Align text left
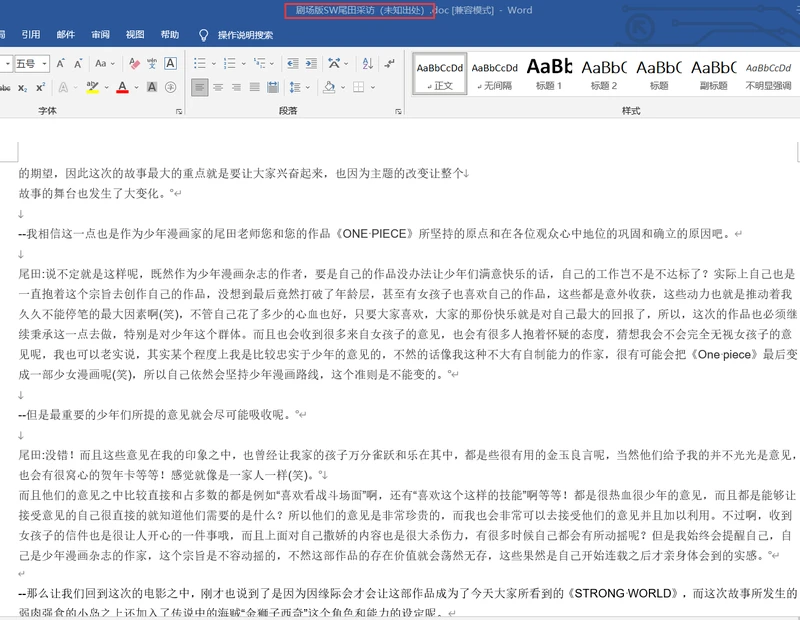Viewport: 800px width, 620px height. [199, 87]
